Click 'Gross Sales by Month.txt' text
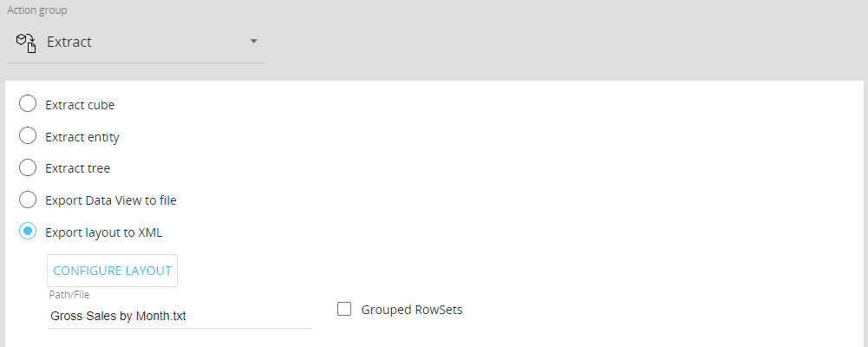 tap(118, 316)
